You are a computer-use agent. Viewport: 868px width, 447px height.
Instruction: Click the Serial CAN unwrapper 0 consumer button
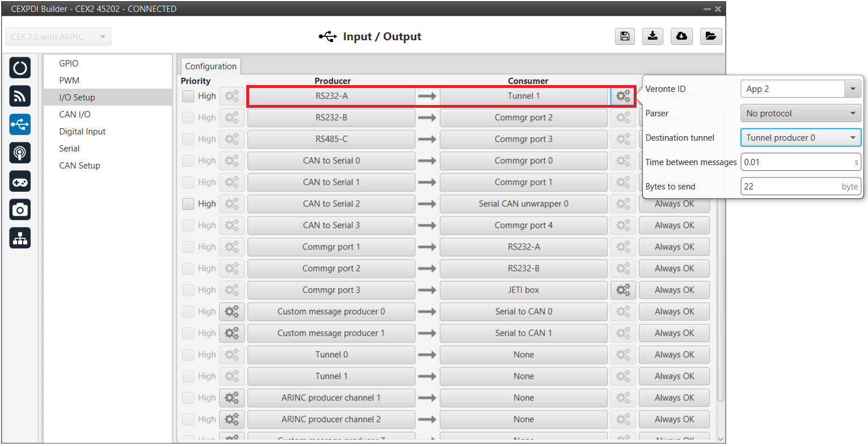tap(523, 204)
